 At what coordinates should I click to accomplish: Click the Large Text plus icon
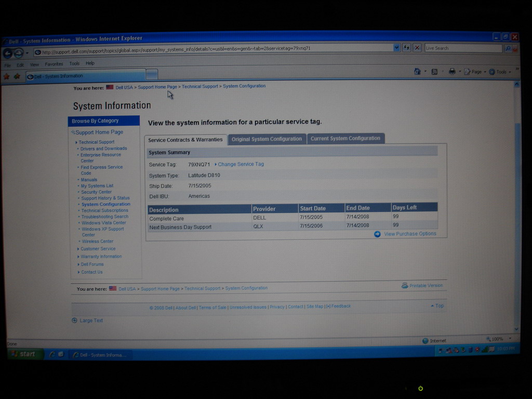74,320
